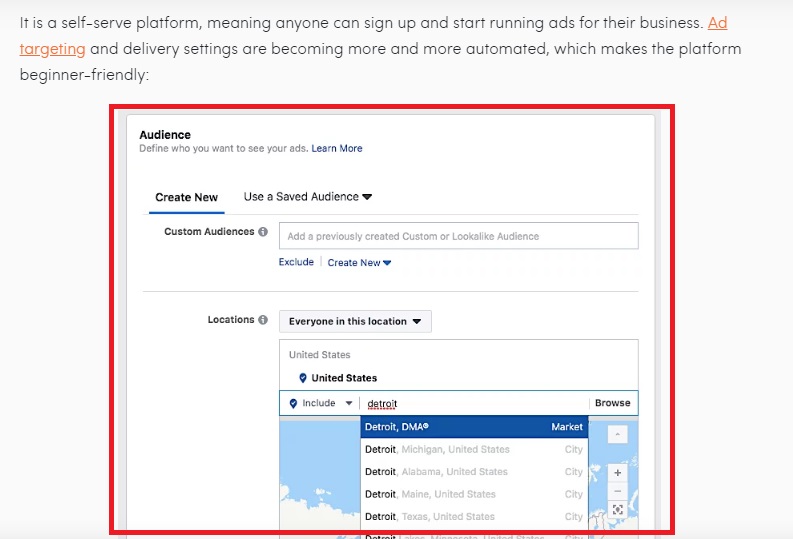Click the pin icon next to Include

click(x=293, y=403)
